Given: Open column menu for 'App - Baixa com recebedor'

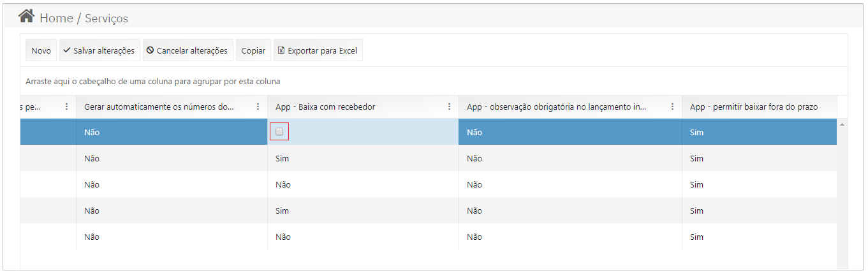Looking at the screenshot, I should click(449, 107).
